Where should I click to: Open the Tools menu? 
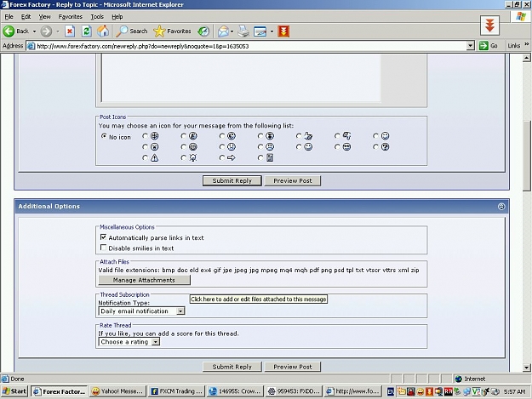click(97, 17)
